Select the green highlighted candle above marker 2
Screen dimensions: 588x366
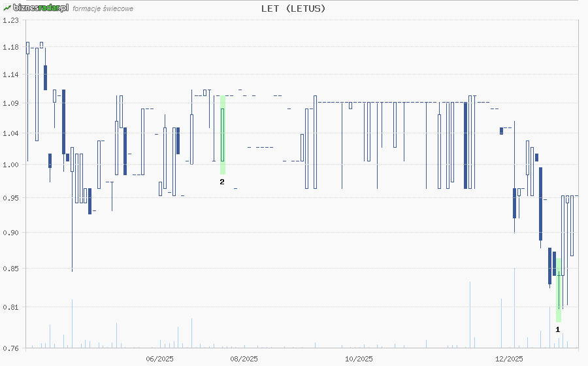pos(223,135)
